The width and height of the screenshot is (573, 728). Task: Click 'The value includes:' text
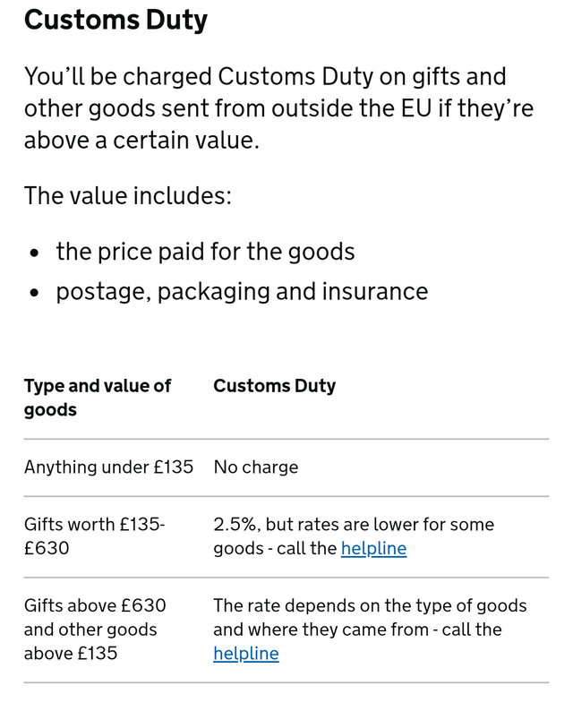[128, 195]
